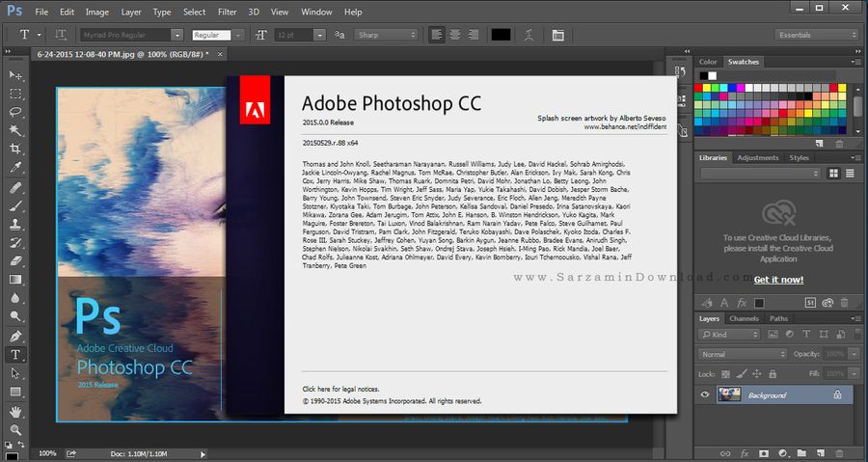
Task: Switch to the Adjustments tab
Action: click(x=758, y=157)
